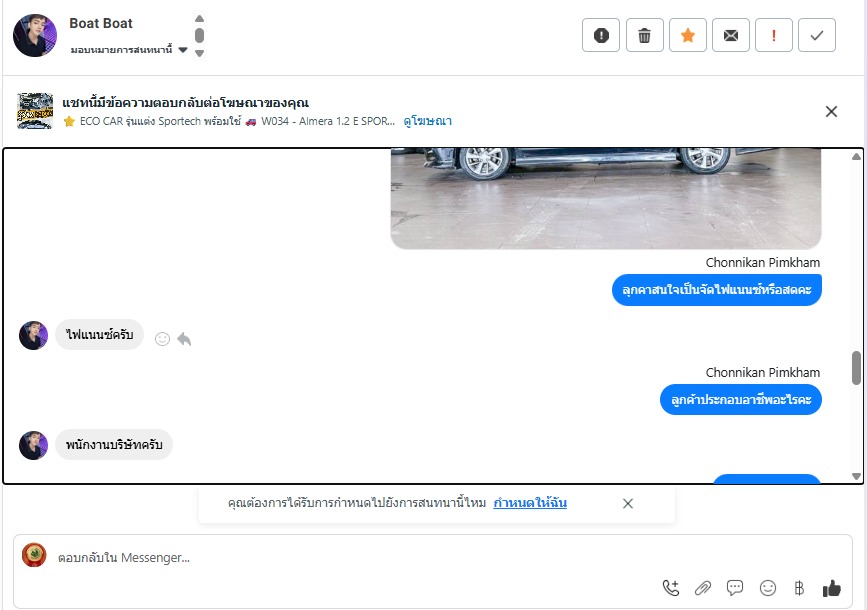Go to next conversation down arrow

coord(200,54)
